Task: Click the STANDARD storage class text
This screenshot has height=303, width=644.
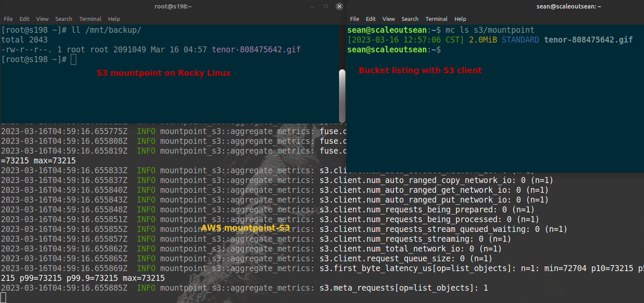Action: pyautogui.click(x=520, y=40)
